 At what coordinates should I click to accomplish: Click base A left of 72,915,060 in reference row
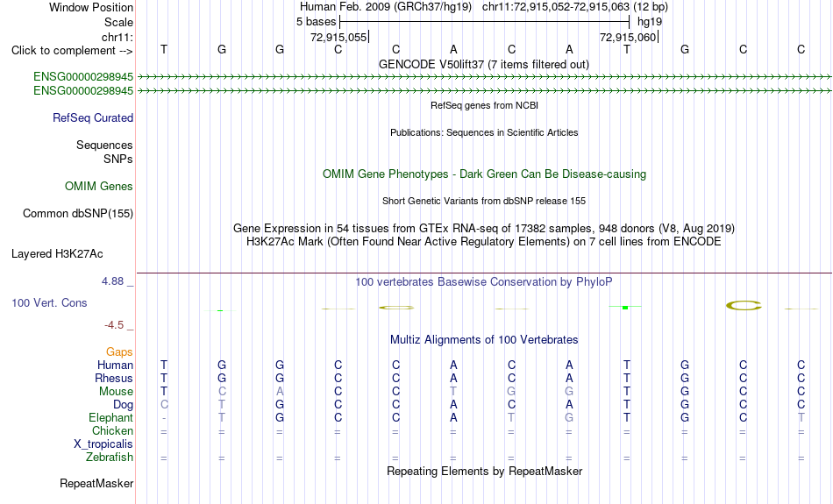point(569,49)
